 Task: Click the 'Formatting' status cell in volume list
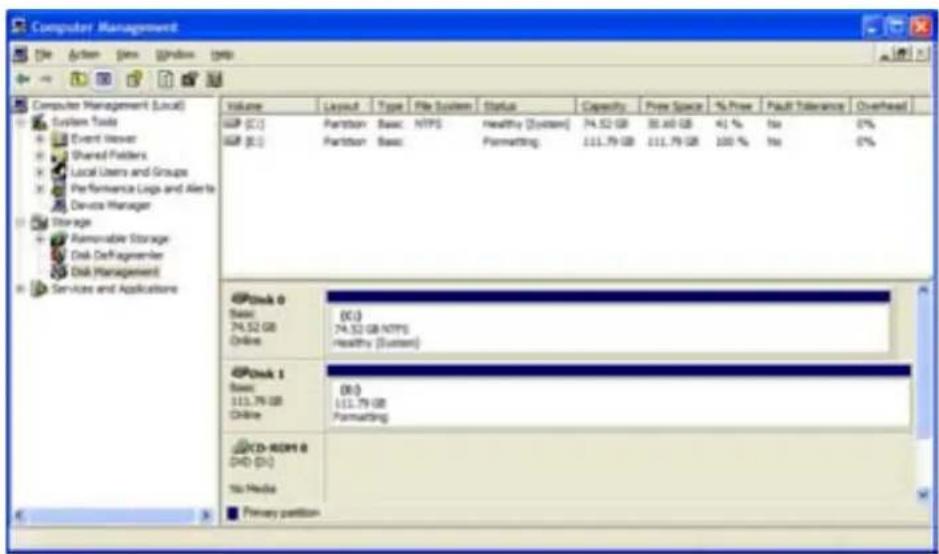tap(511, 141)
